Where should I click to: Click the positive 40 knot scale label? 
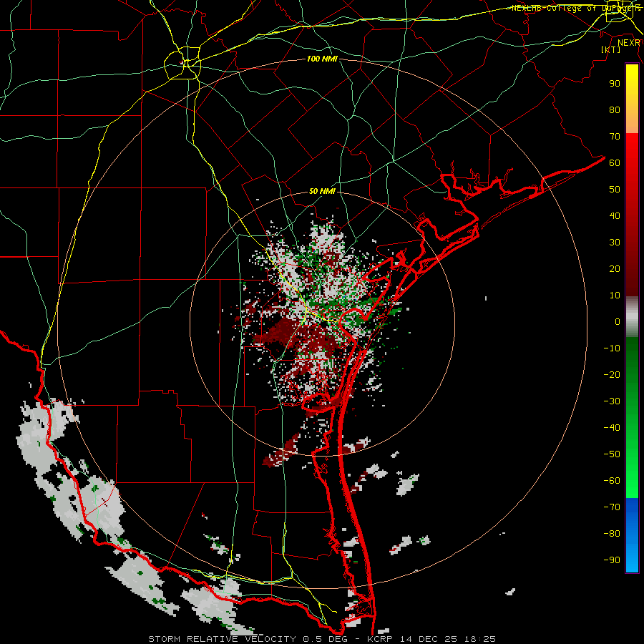pos(615,215)
